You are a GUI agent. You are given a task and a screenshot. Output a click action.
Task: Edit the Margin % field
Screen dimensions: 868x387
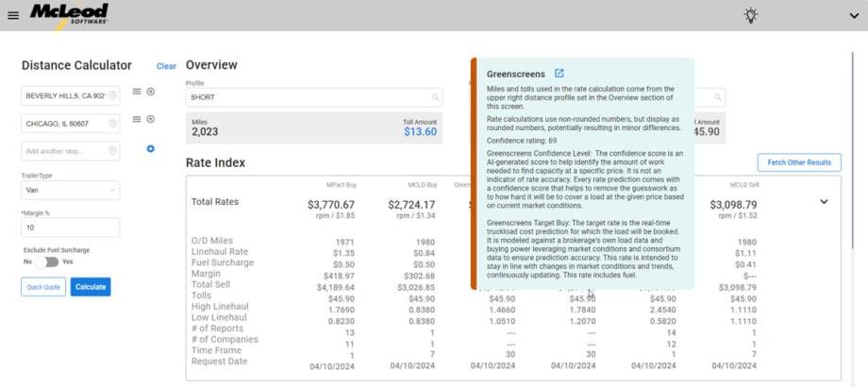tap(71, 227)
